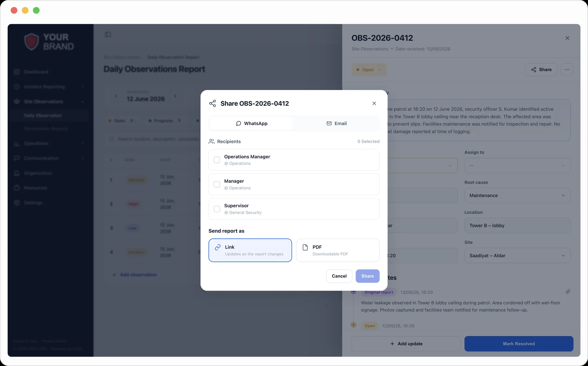The height and width of the screenshot is (366, 588).
Task: Click the Add update button
Action: coord(406,344)
